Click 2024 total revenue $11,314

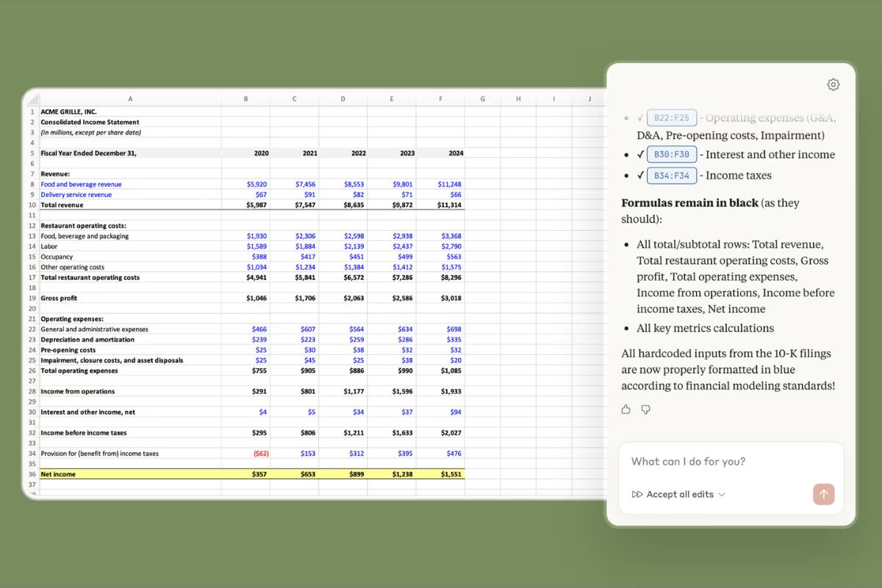(x=449, y=205)
